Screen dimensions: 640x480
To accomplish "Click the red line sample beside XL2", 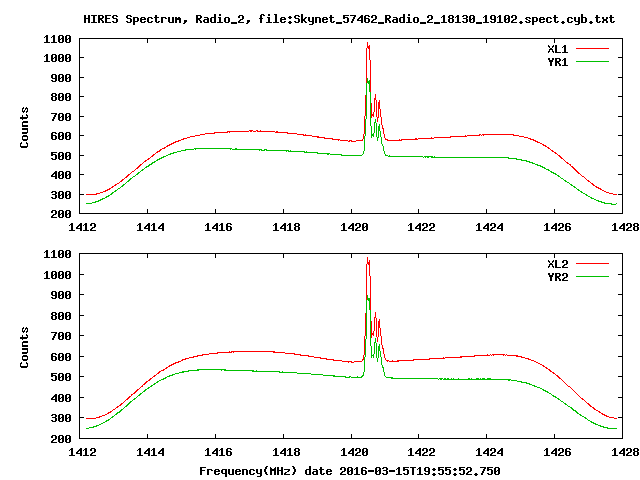I will pos(592,264).
